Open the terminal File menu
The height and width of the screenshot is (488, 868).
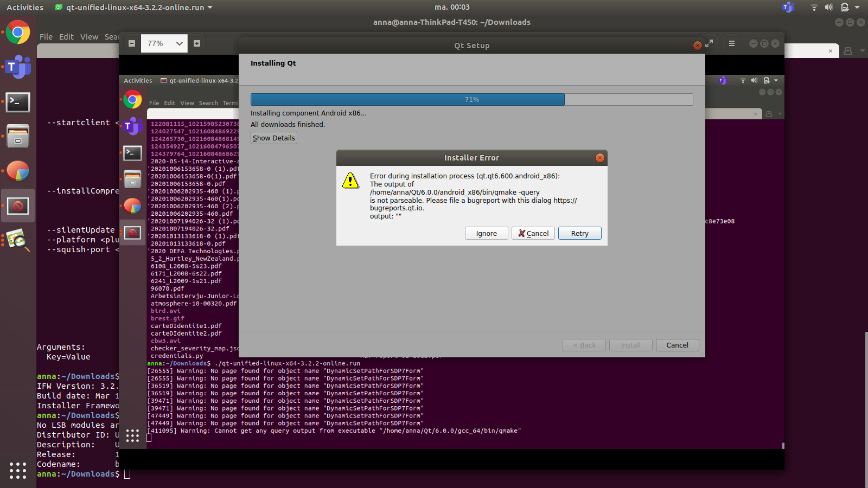click(x=46, y=37)
